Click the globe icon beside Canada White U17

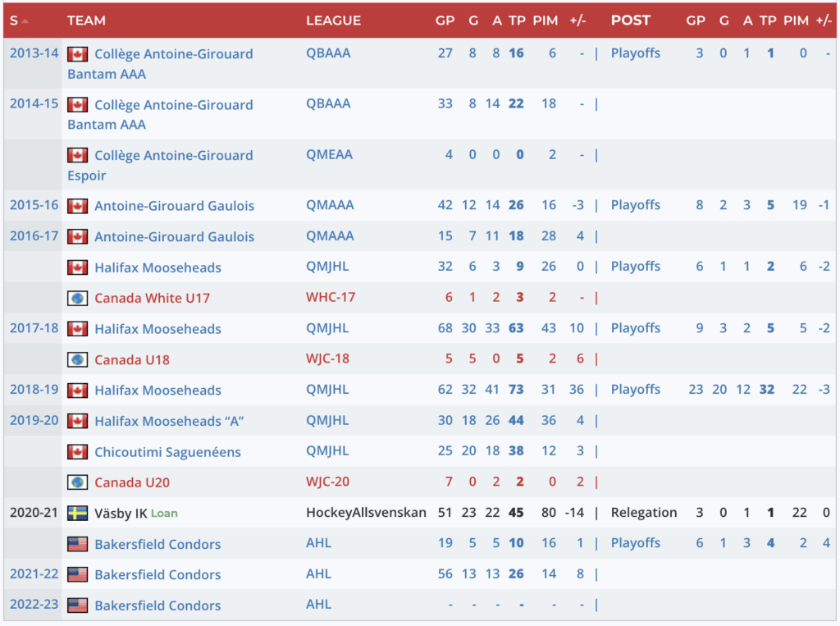point(78,299)
